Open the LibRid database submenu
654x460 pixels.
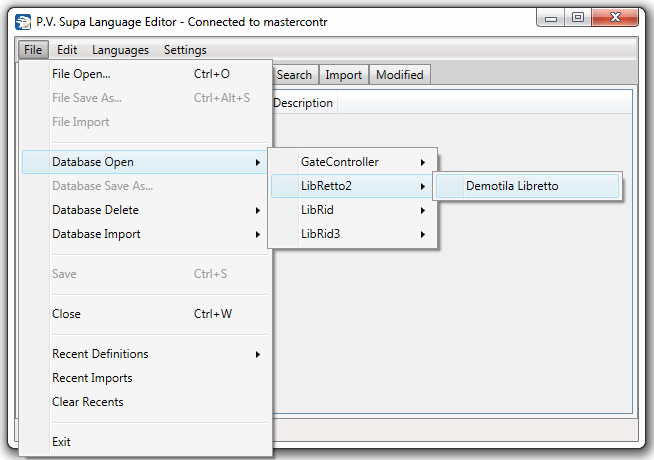pos(317,210)
